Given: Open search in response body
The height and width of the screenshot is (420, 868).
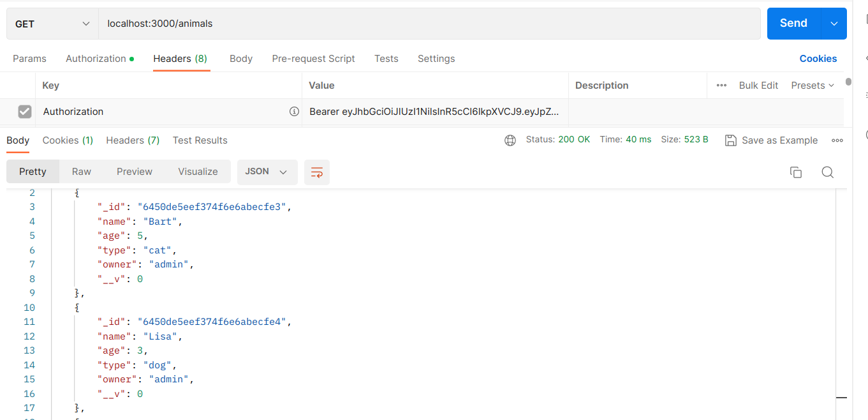Looking at the screenshot, I should click(x=827, y=172).
